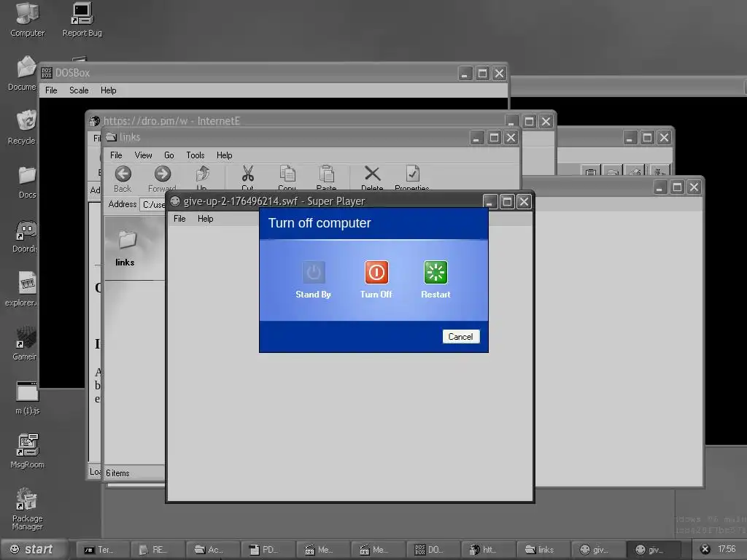Open Help menu in Super Player
The width and height of the screenshot is (747, 560).
pos(205,219)
